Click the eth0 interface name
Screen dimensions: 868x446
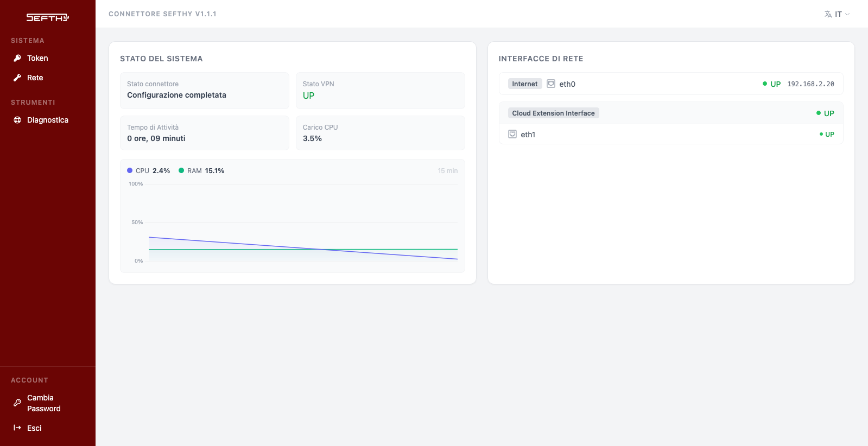[x=567, y=84]
